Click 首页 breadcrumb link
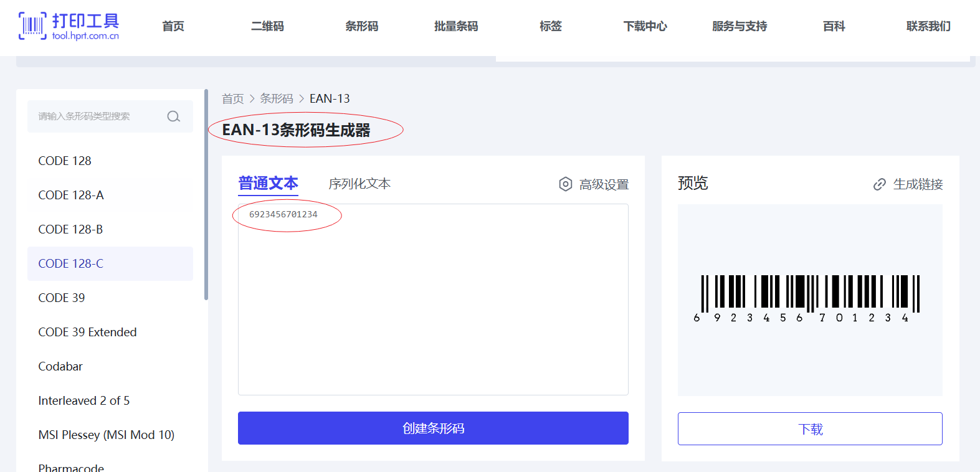Screen dimensions: 980x472 point(233,98)
